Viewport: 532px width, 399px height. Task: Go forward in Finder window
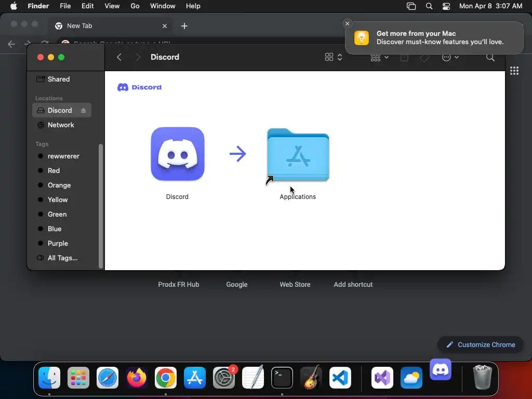click(x=138, y=57)
